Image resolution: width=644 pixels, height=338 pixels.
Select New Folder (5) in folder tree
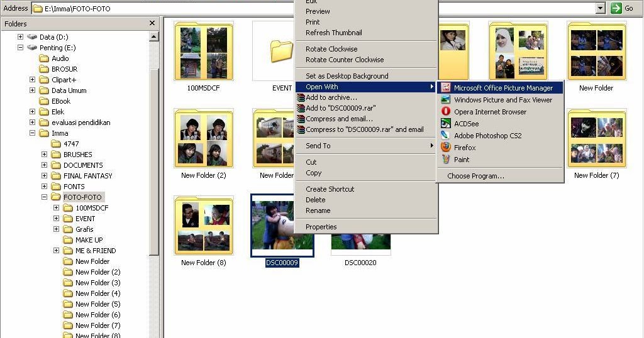[97, 304]
